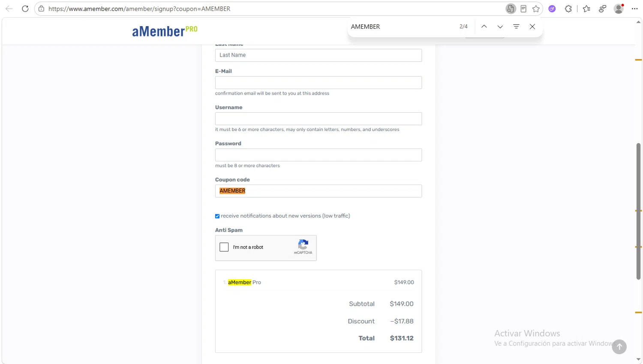Click 'must be 8 or more characters' hint

(x=247, y=166)
